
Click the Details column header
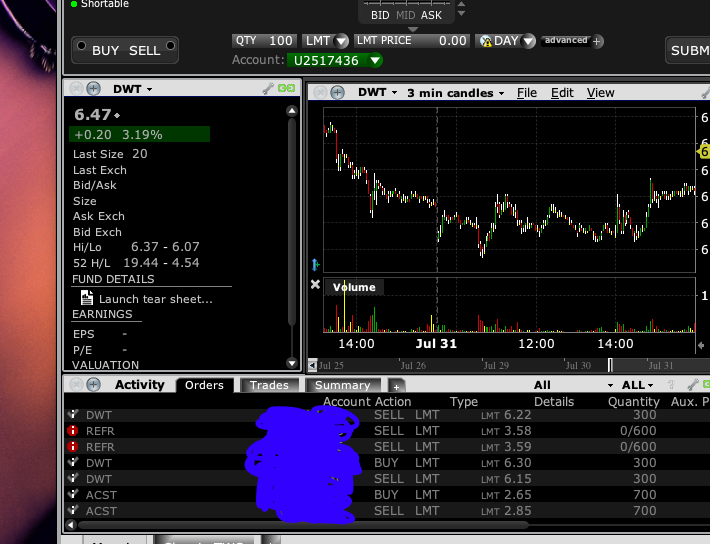(554, 402)
